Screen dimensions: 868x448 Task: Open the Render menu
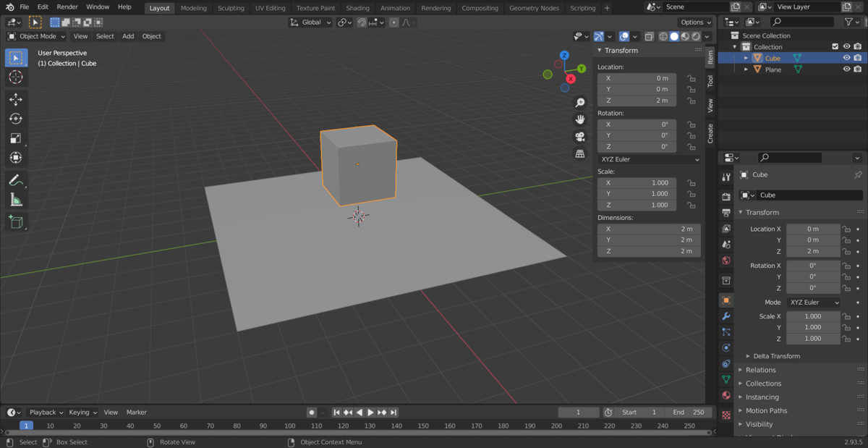pos(67,7)
